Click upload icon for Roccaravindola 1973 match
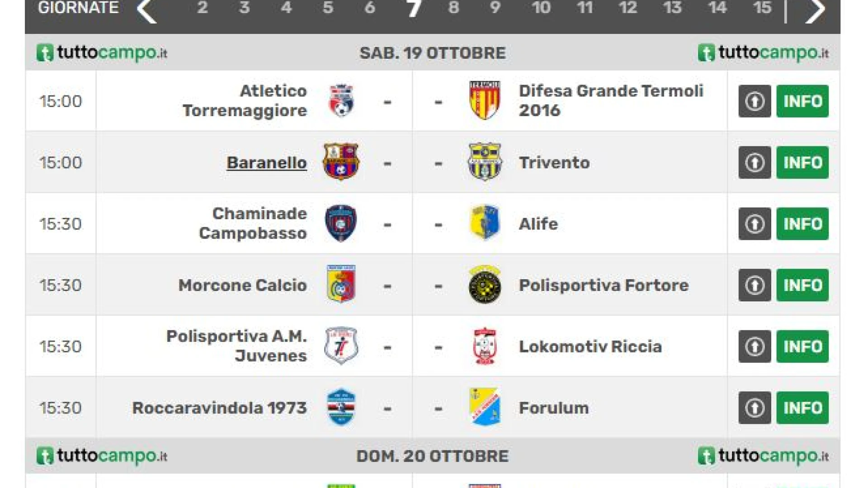This screenshot has width=868, height=488. coord(755,408)
